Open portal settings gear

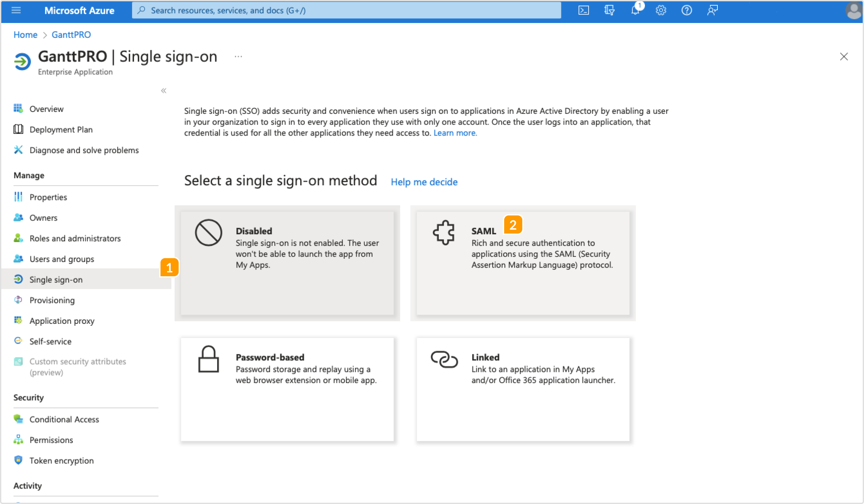[661, 10]
